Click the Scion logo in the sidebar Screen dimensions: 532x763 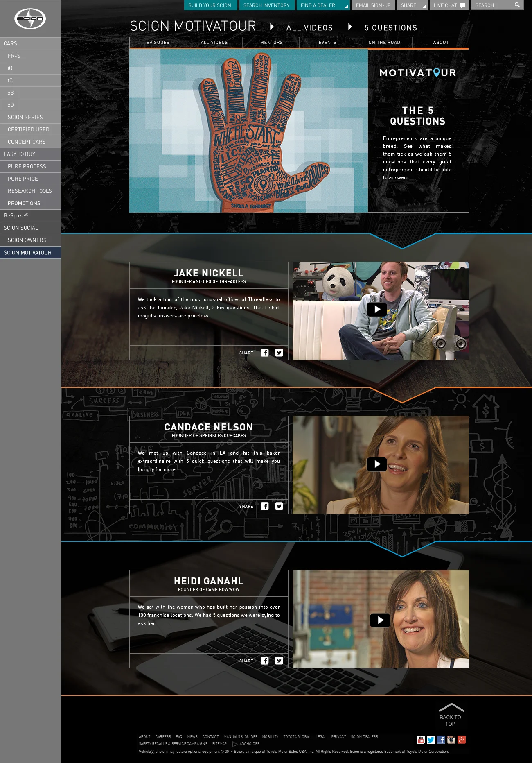pos(30,18)
